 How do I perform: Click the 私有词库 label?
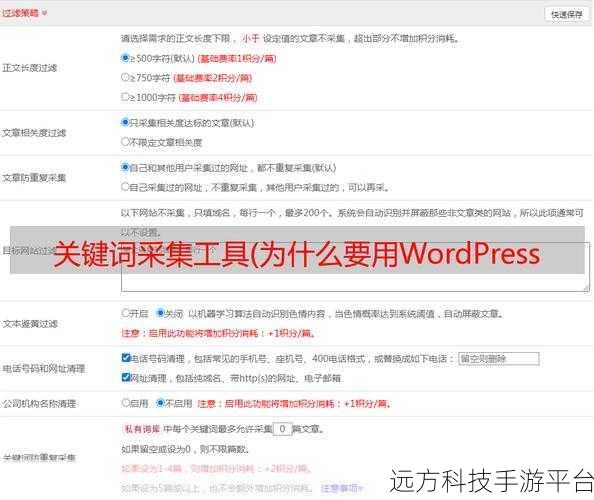click(x=142, y=429)
